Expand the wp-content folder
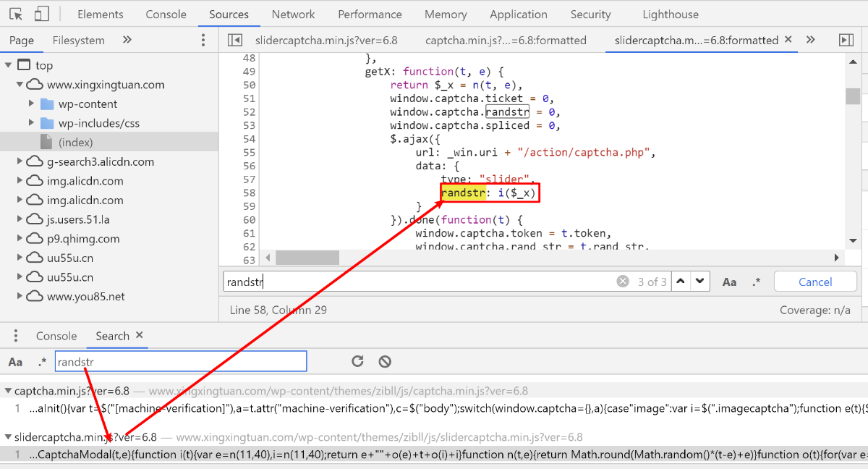 click(32, 103)
